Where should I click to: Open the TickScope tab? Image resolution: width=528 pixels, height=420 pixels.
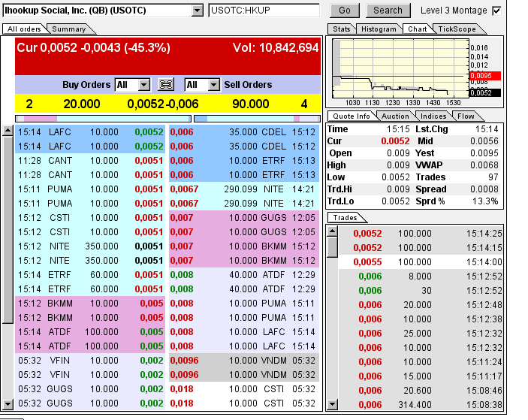click(456, 29)
